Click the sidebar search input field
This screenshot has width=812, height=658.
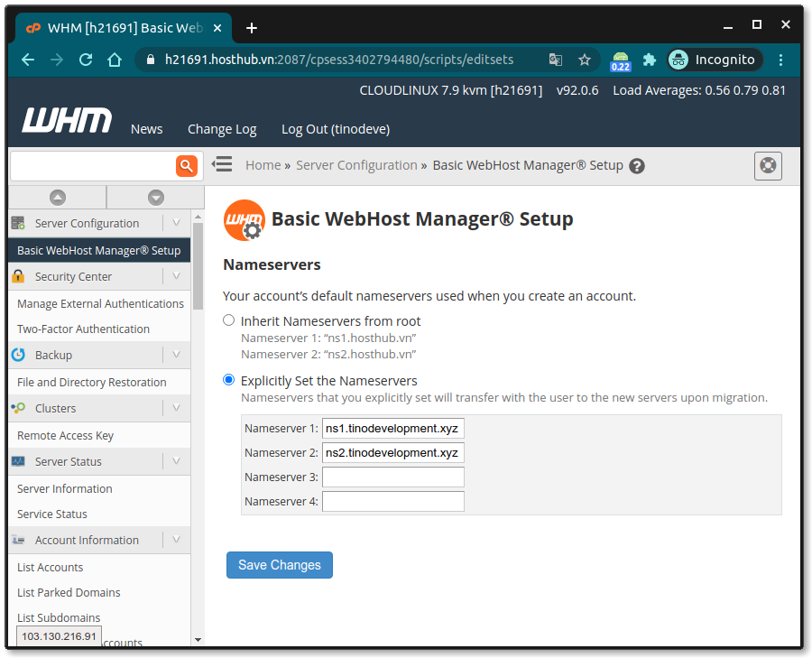(93, 166)
